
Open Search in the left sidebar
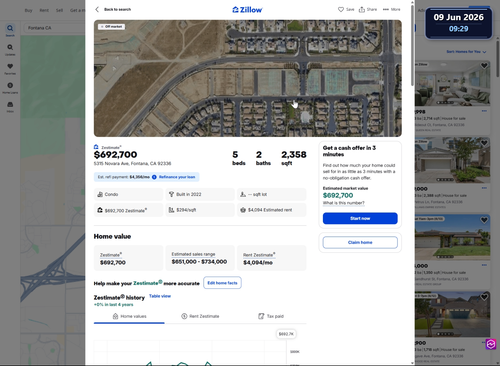[x=10, y=30]
